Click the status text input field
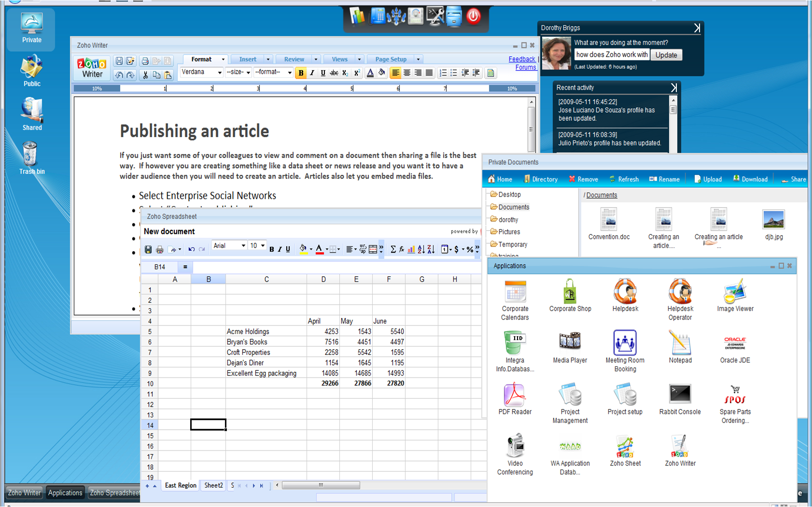The image size is (812, 507). point(612,55)
